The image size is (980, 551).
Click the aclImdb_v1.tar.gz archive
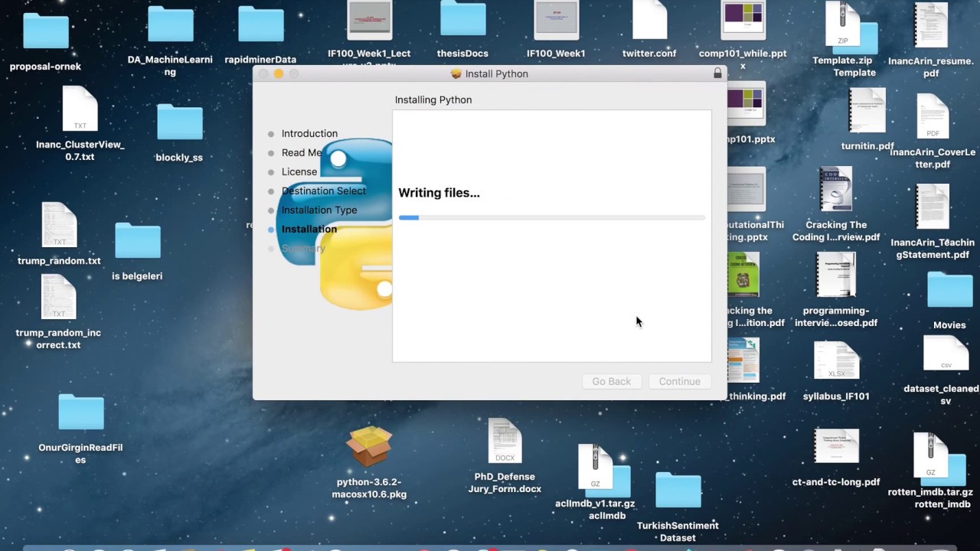point(596,468)
